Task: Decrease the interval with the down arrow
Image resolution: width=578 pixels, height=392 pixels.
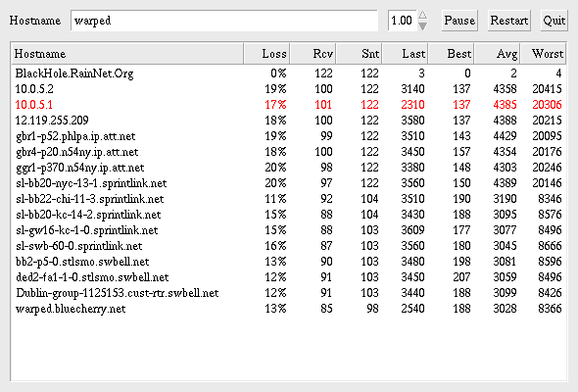Action: 423,25
